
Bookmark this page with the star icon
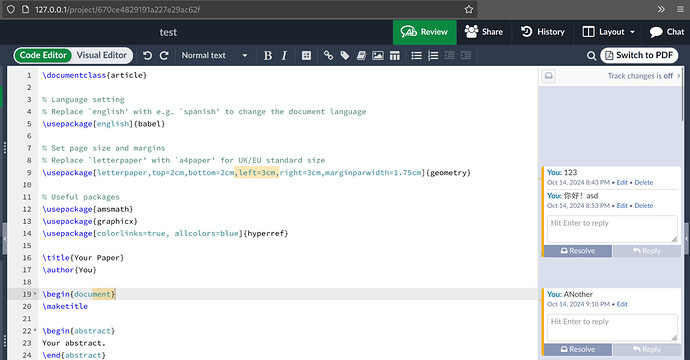[469, 9]
